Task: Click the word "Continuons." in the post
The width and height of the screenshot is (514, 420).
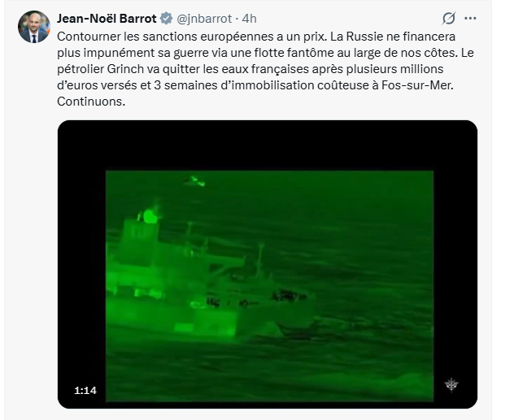Action: pos(91,102)
